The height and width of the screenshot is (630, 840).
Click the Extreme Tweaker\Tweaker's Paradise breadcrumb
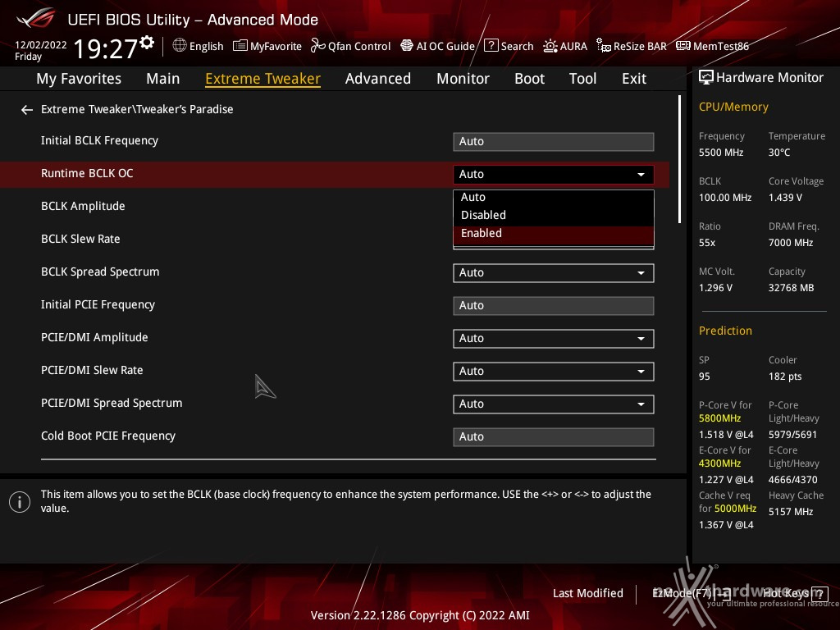pos(137,109)
